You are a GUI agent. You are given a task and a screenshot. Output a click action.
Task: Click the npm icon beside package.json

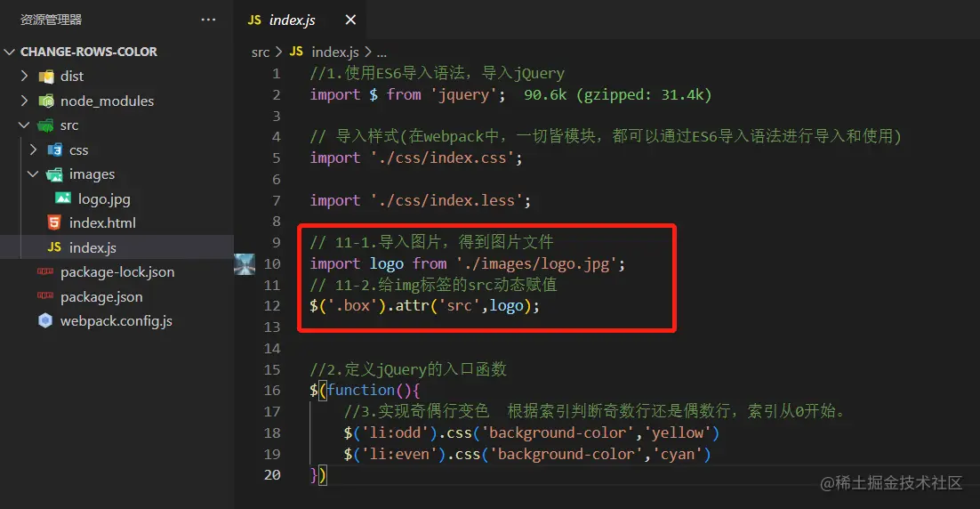(45, 295)
